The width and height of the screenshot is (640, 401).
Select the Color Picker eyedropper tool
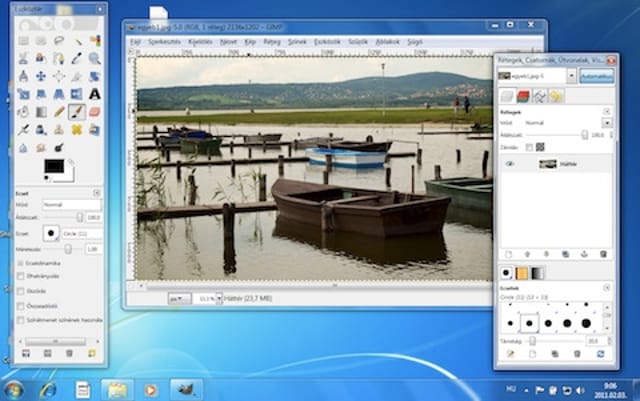pyautogui.click(x=77, y=58)
